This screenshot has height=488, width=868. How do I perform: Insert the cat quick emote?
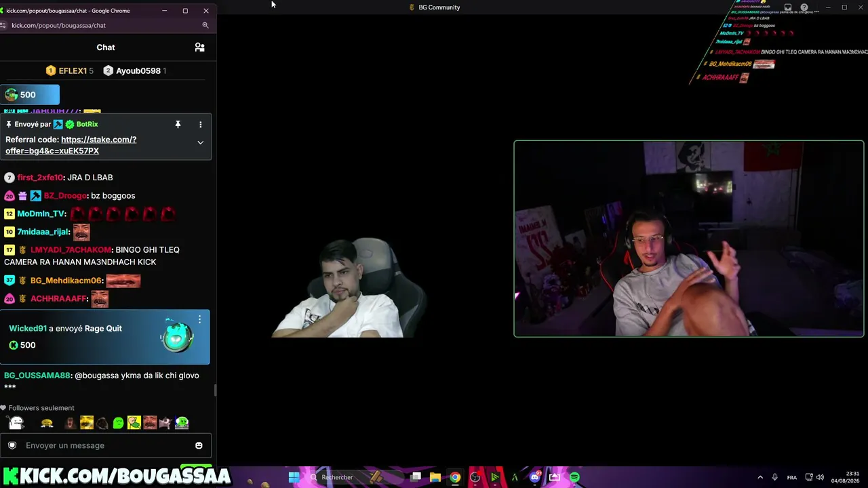coord(165,424)
